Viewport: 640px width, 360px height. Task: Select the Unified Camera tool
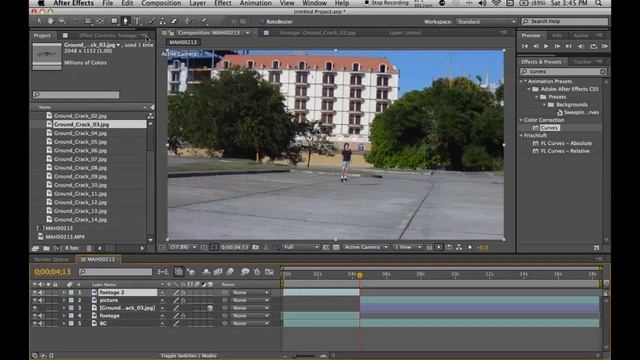tap(88, 21)
